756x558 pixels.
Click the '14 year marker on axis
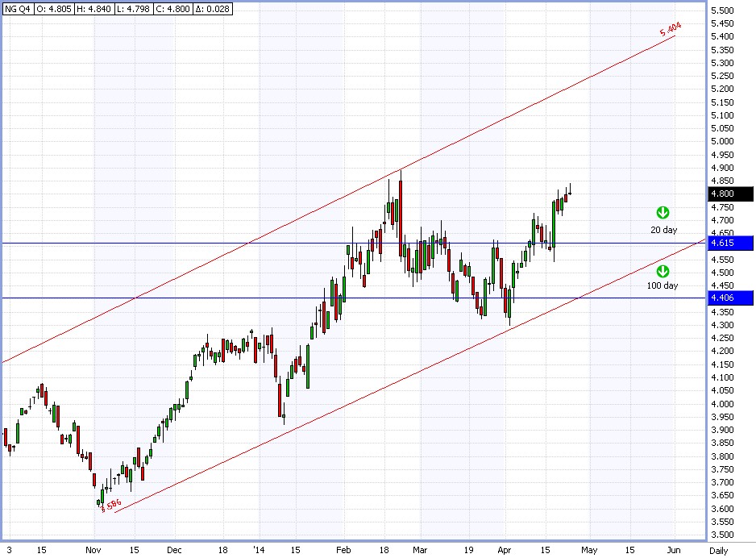259,550
